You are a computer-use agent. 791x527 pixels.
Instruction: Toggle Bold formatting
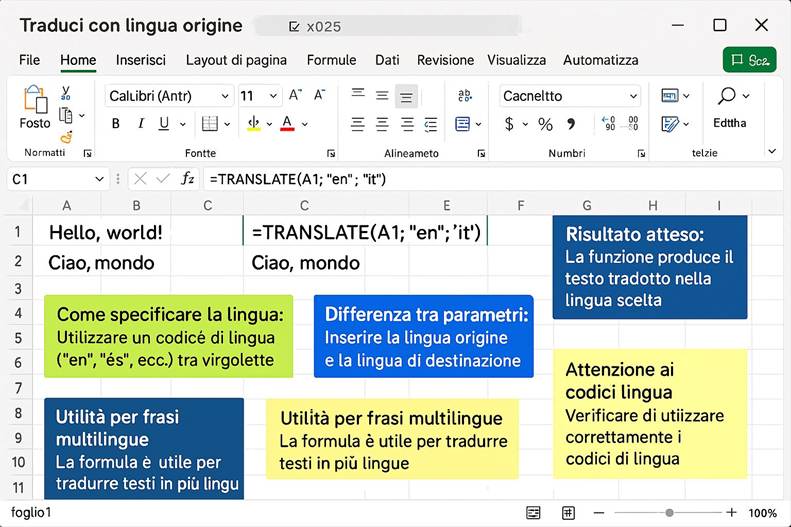tap(116, 124)
